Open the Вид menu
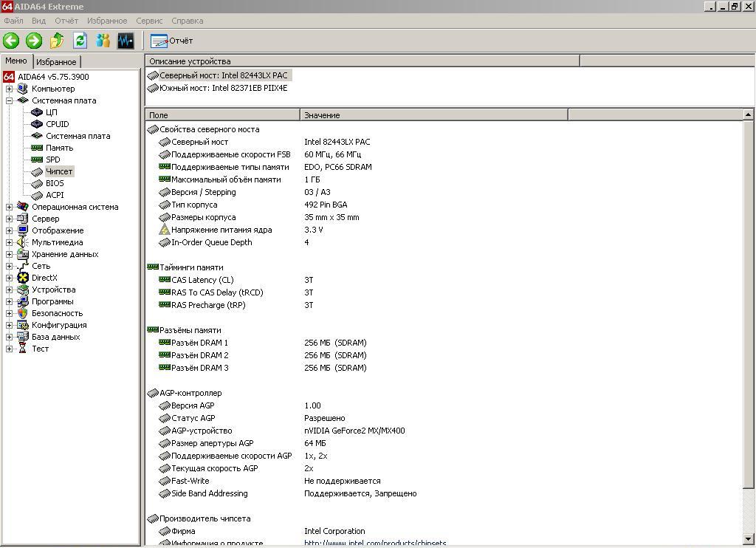 tap(38, 21)
